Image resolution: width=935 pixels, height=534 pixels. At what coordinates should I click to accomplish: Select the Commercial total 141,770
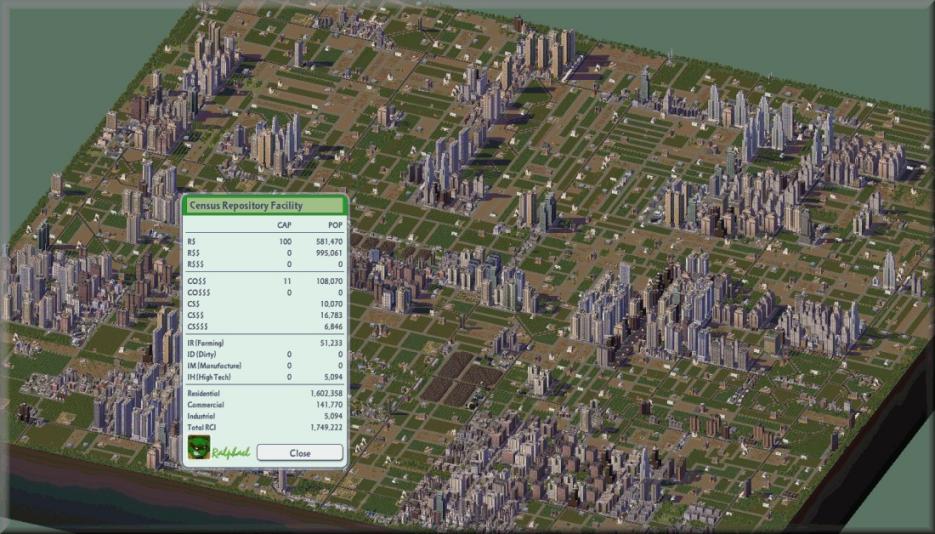(329, 405)
